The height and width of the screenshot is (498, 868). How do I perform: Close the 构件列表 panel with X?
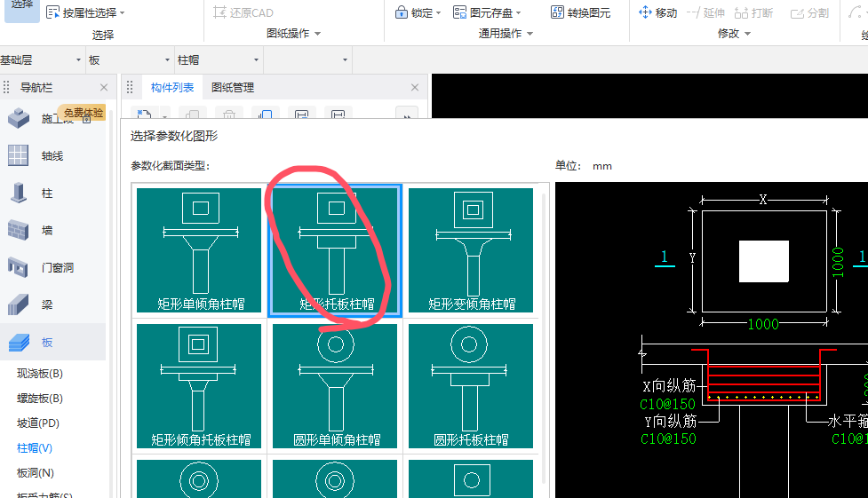(415, 87)
